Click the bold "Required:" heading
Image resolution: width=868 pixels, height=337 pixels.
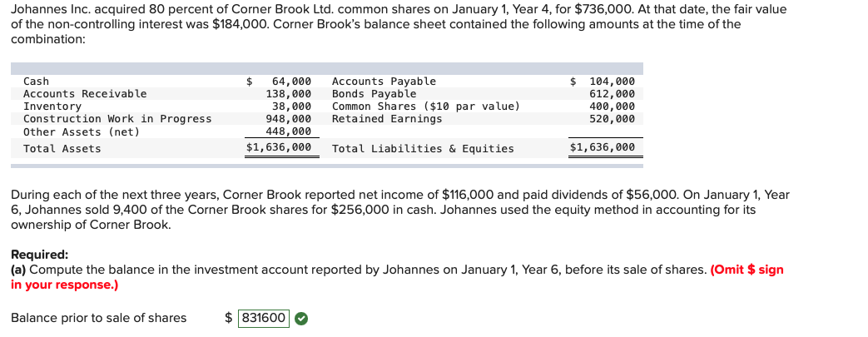[40, 255]
